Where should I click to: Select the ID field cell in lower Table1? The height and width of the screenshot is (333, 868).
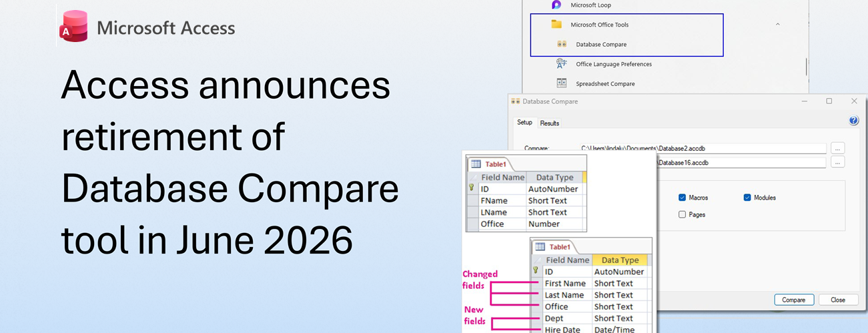coord(566,272)
